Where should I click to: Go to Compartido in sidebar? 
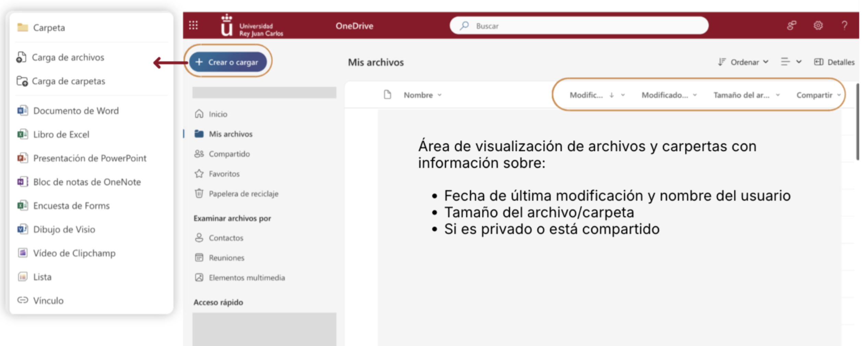click(x=229, y=154)
